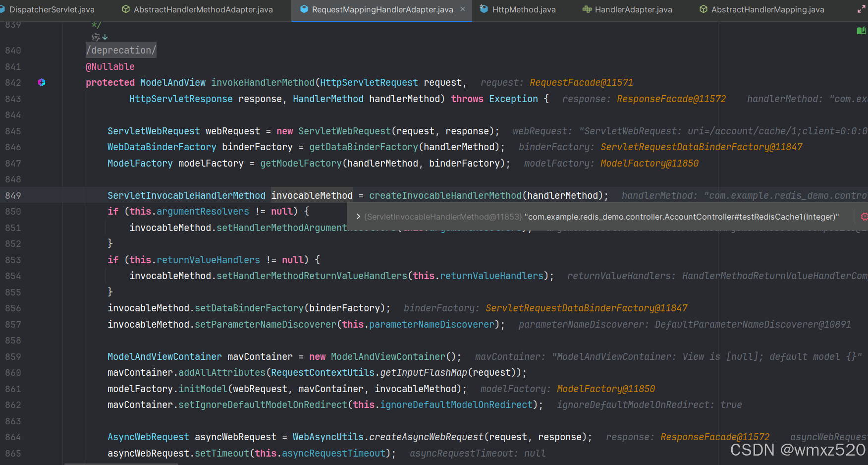The width and height of the screenshot is (868, 465).
Task: Select the RequestMappingHandlerAdapter.java tab
Action: click(x=382, y=9)
